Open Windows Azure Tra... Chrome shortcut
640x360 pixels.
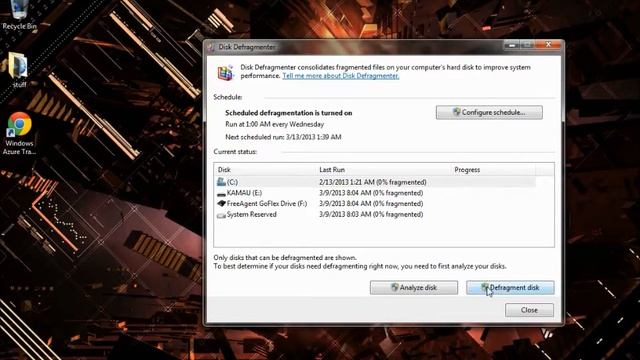click(19, 133)
